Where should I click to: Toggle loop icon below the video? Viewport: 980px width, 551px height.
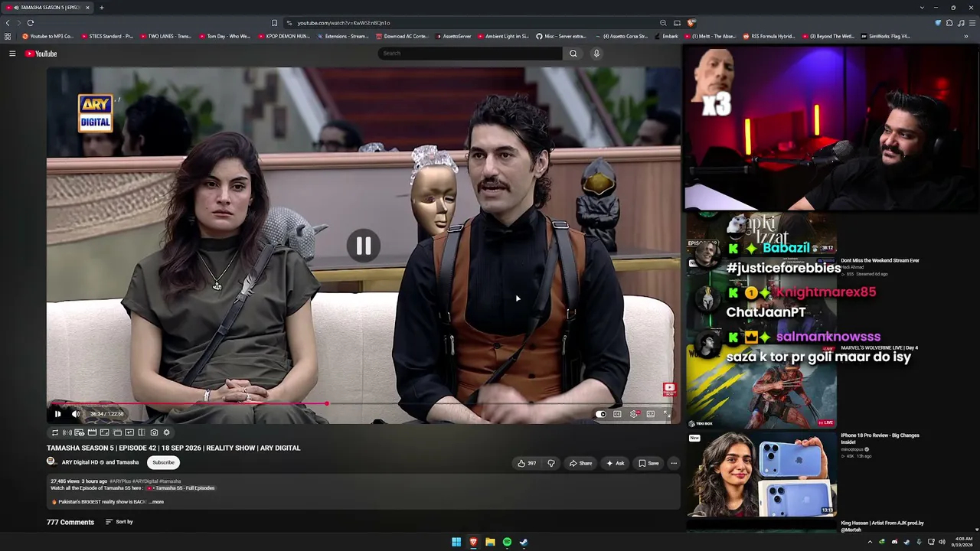pos(55,432)
